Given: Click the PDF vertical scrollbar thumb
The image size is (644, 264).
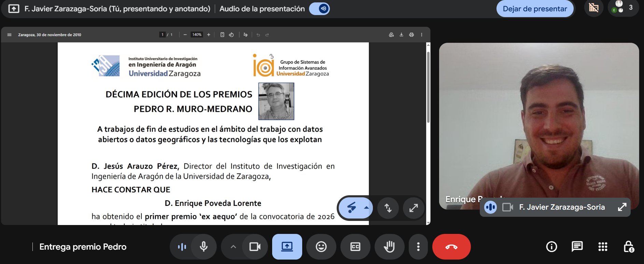Looking at the screenshot, I should pyautogui.click(x=428, y=87).
